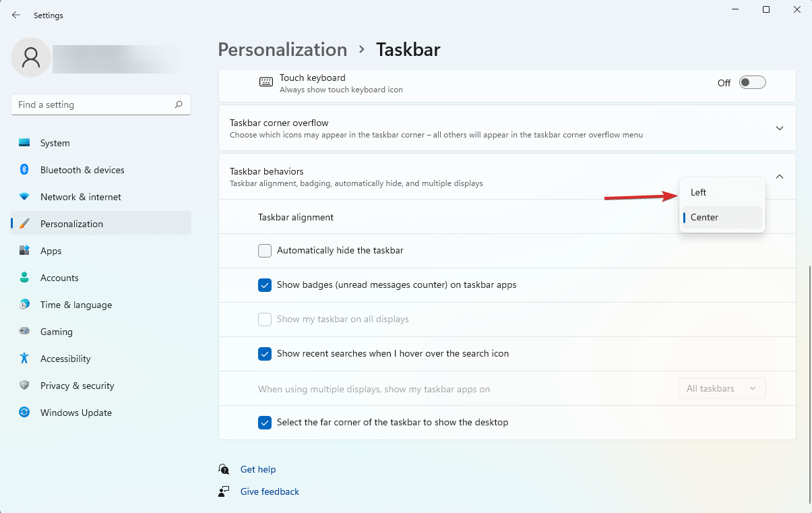Open the All taskbars dropdown
This screenshot has width=812, height=513.
click(722, 388)
